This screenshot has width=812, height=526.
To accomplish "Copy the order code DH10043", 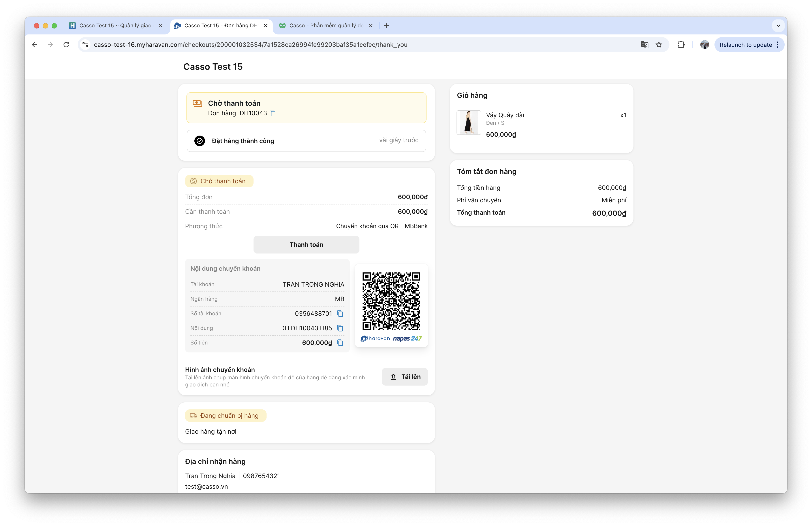I will tap(273, 113).
